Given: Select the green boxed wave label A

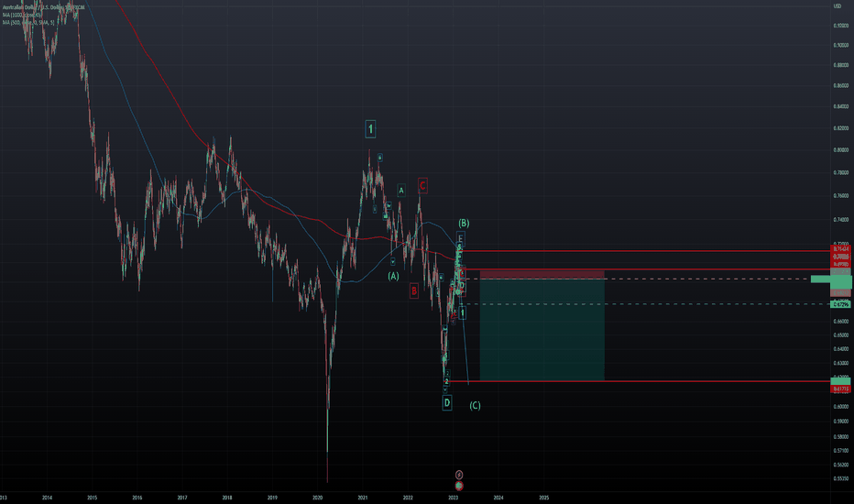Looking at the screenshot, I should [400, 191].
